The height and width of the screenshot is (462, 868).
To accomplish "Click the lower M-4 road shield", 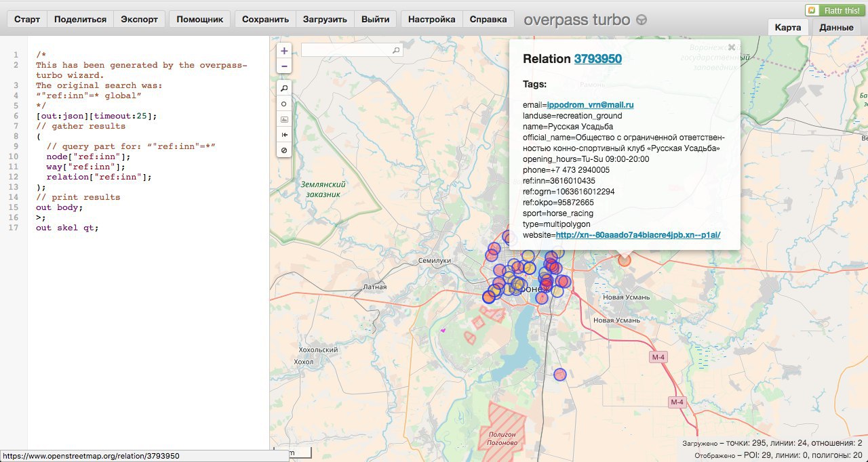I will point(677,402).
